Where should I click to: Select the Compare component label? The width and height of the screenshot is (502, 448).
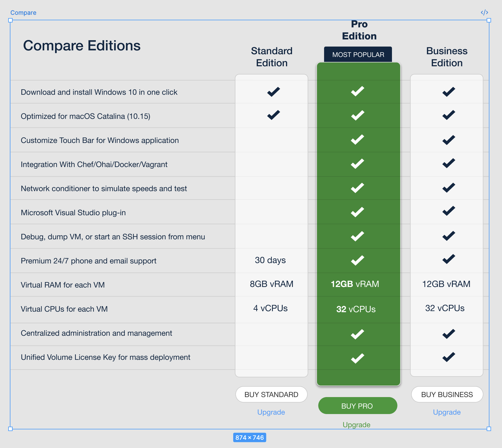pyautogui.click(x=23, y=13)
